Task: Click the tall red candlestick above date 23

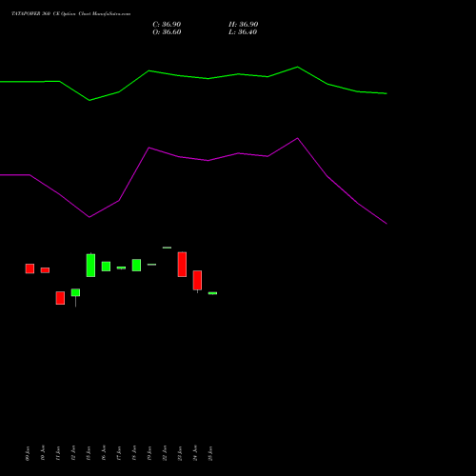Action: (182, 265)
